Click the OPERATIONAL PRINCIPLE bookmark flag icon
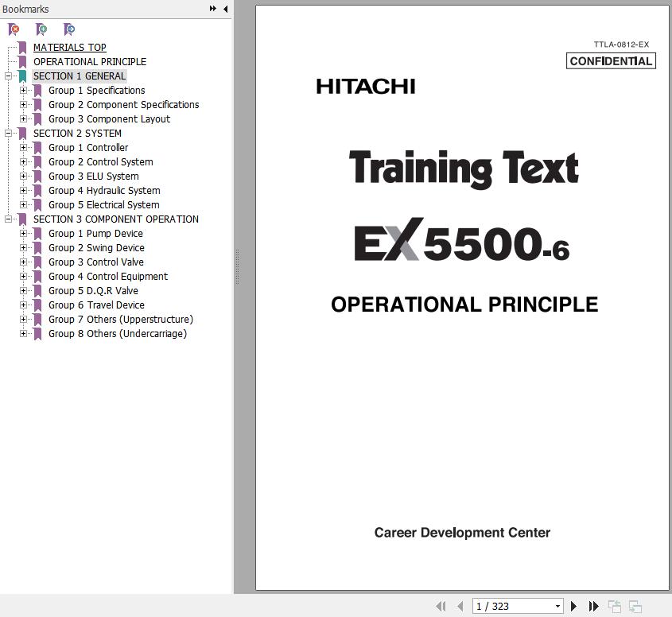This screenshot has width=672, height=617. [x=23, y=62]
